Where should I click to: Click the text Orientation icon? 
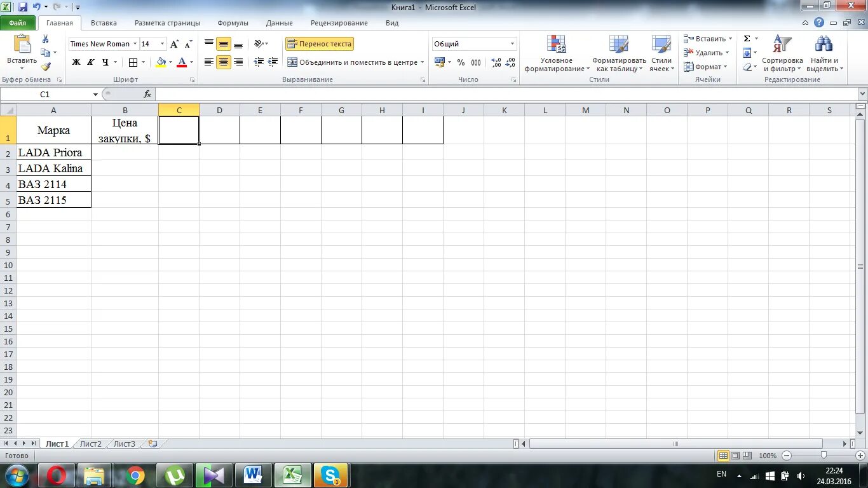[x=259, y=44]
